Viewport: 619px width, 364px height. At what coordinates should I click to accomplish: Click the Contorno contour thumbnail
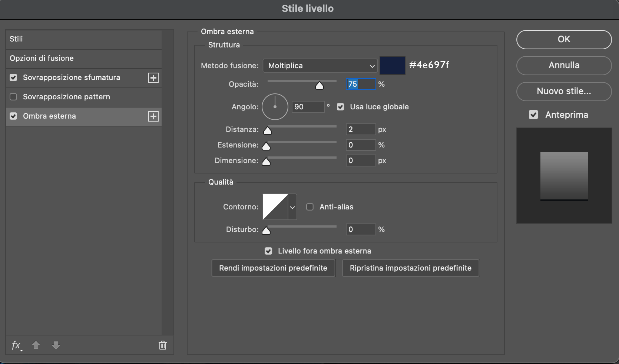pyautogui.click(x=275, y=207)
